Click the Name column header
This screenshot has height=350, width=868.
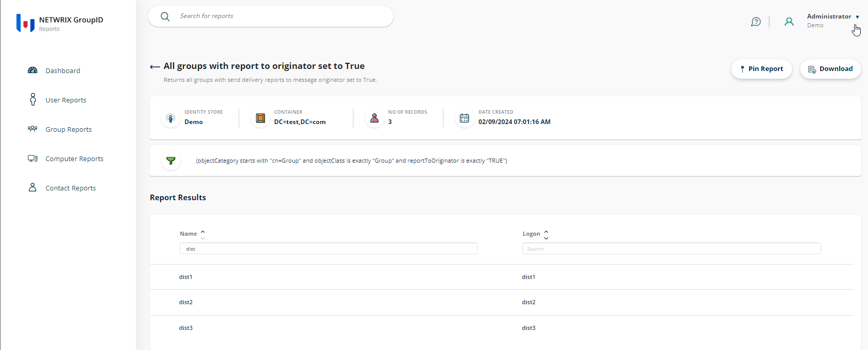click(188, 234)
